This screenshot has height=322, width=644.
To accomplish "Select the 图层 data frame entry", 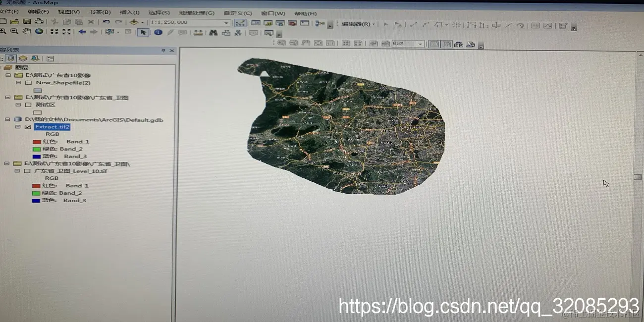I will coord(21,67).
